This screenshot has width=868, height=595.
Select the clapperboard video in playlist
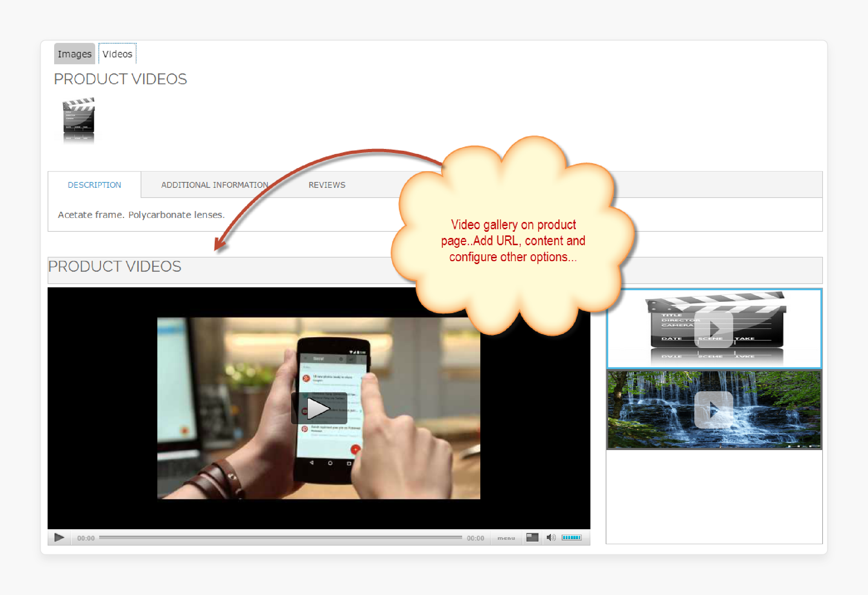(x=714, y=328)
